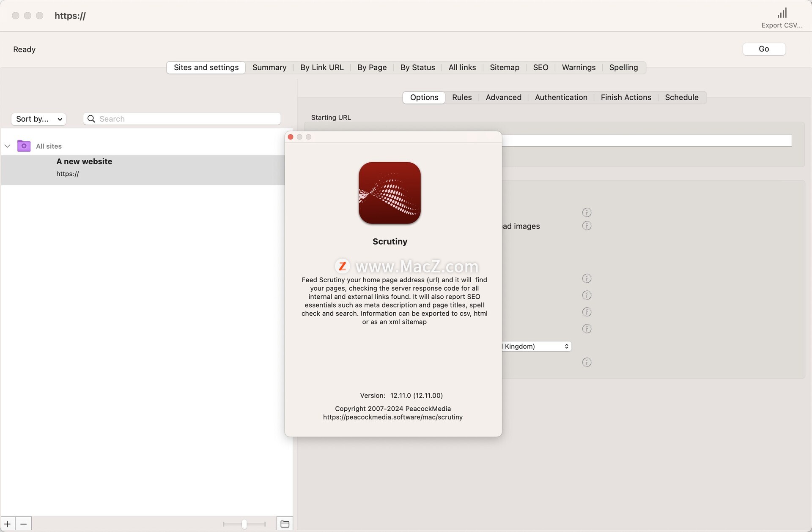
Task: Open the By Link URL tab
Action: tap(322, 68)
